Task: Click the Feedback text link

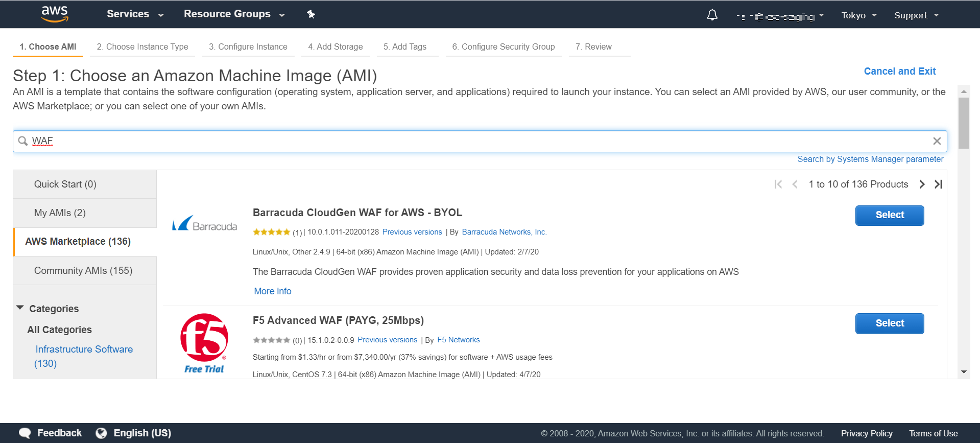Action: 59,433
